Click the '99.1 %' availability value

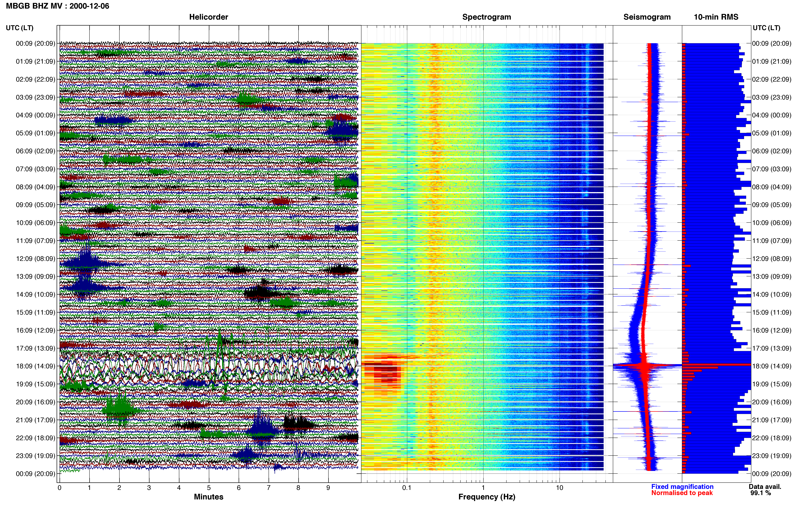tap(761, 493)
